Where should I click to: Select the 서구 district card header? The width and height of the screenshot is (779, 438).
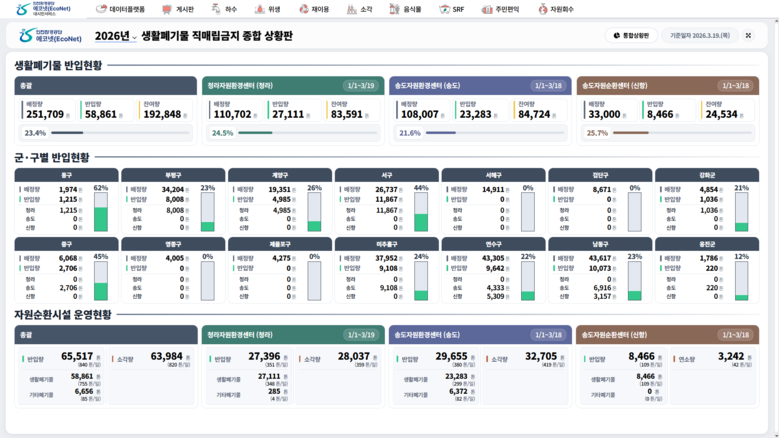pyautogui.click(x=386, y=175)
